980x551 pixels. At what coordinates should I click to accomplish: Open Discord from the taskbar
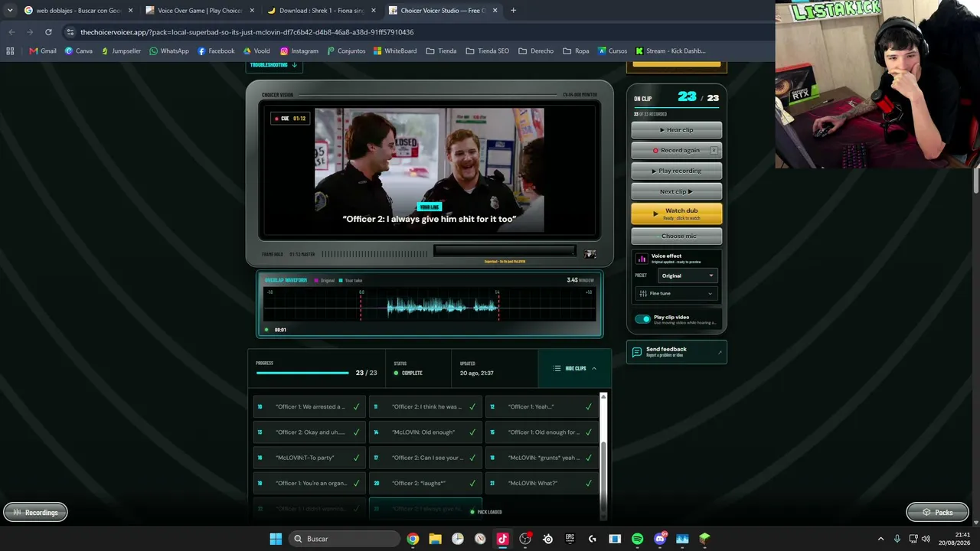pos(660,539)
